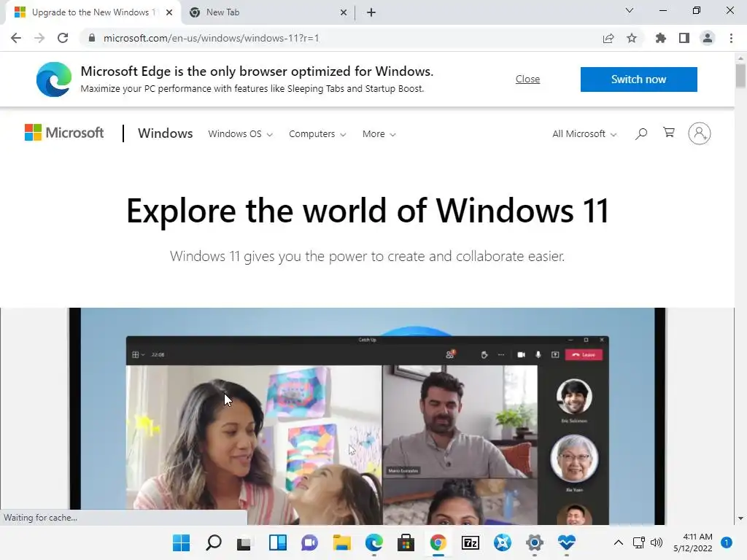Open Chrome side panel
Viewport: 747px width, 560px height.
click(x=684, y=38)
